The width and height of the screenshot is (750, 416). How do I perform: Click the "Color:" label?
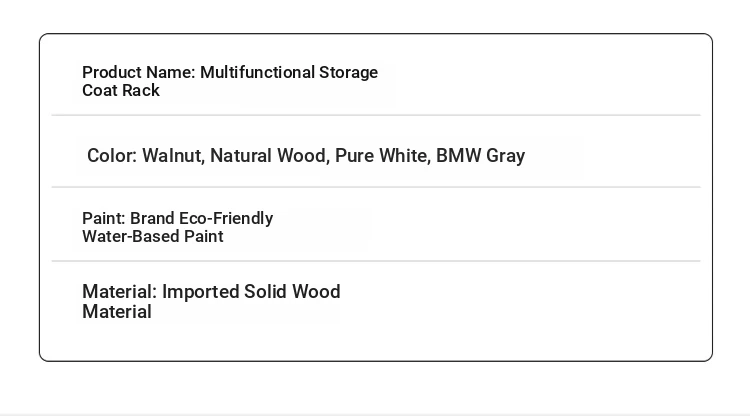point(112,156)
